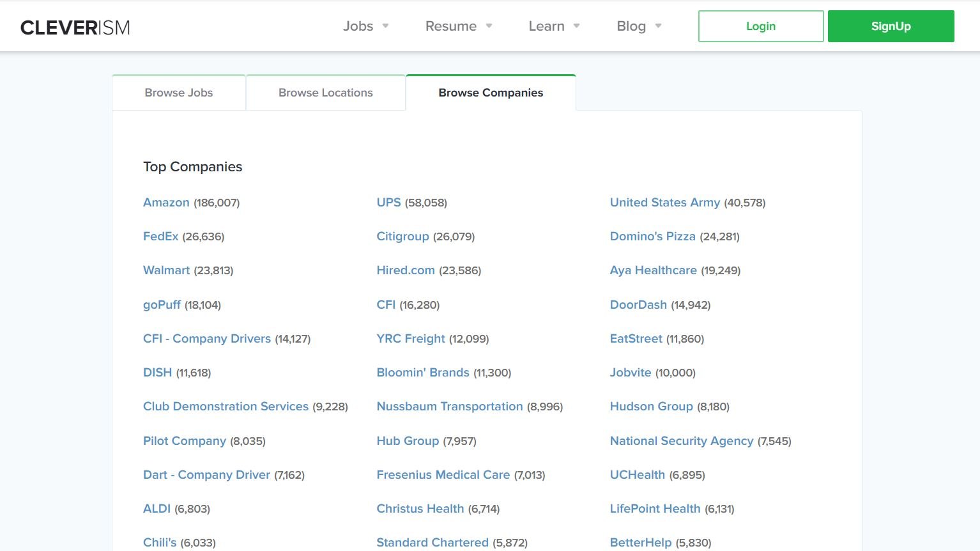Open the UCHealth company link
Screen dimensions: 980x551
coord(638,475)
